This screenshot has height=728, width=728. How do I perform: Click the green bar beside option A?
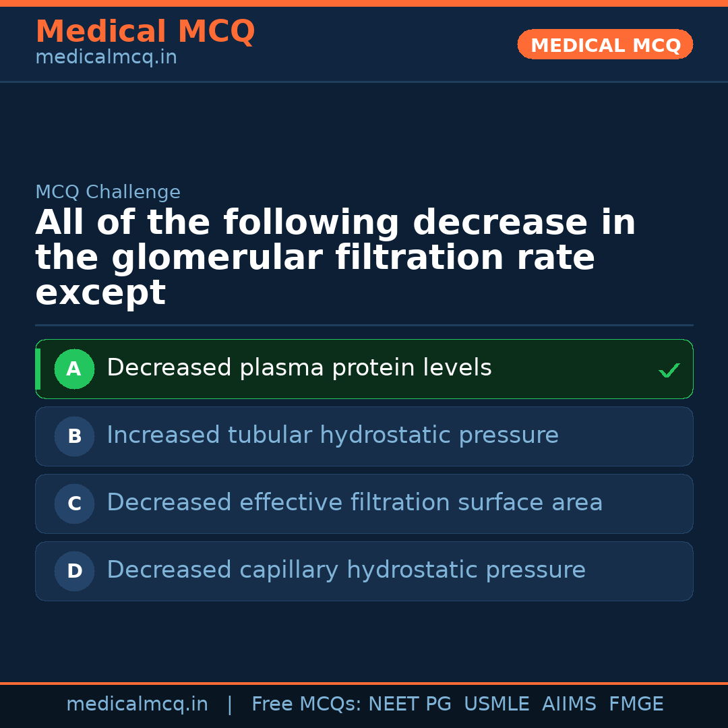tap(38, 369)
